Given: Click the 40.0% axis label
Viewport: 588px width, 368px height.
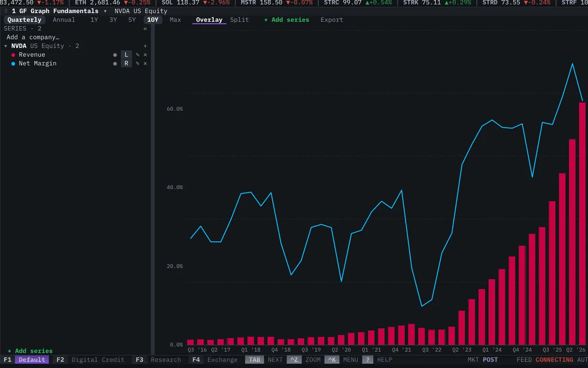Looking at the screenshot, I should (x=175, y=187).
